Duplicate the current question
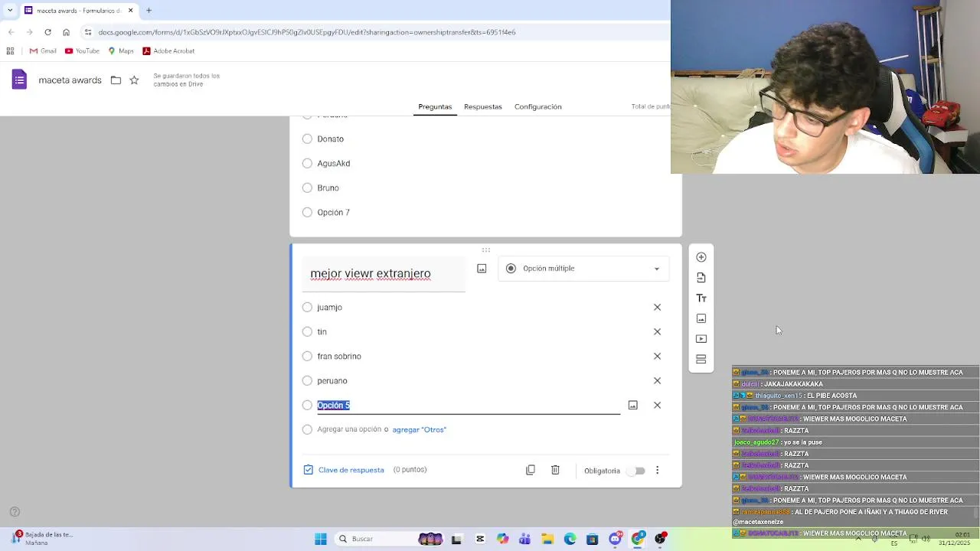Screen dimensions: 980x551 pos(531,470)
